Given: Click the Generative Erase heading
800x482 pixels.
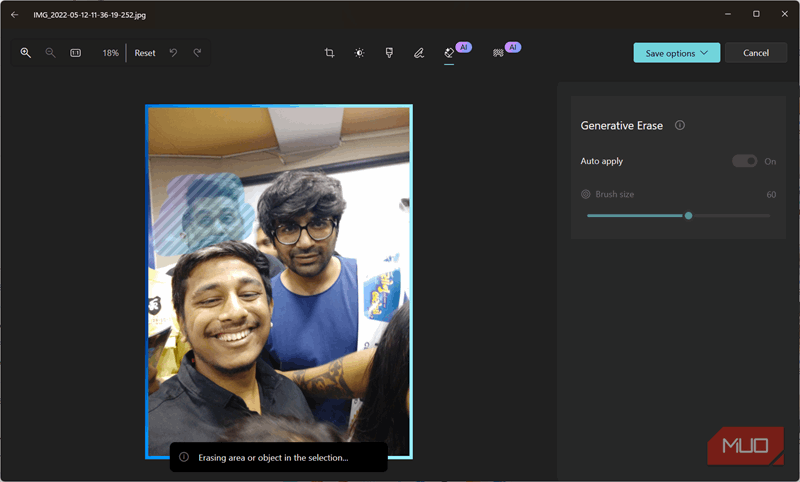Looking at the screenshot, I should pos(621,125).
